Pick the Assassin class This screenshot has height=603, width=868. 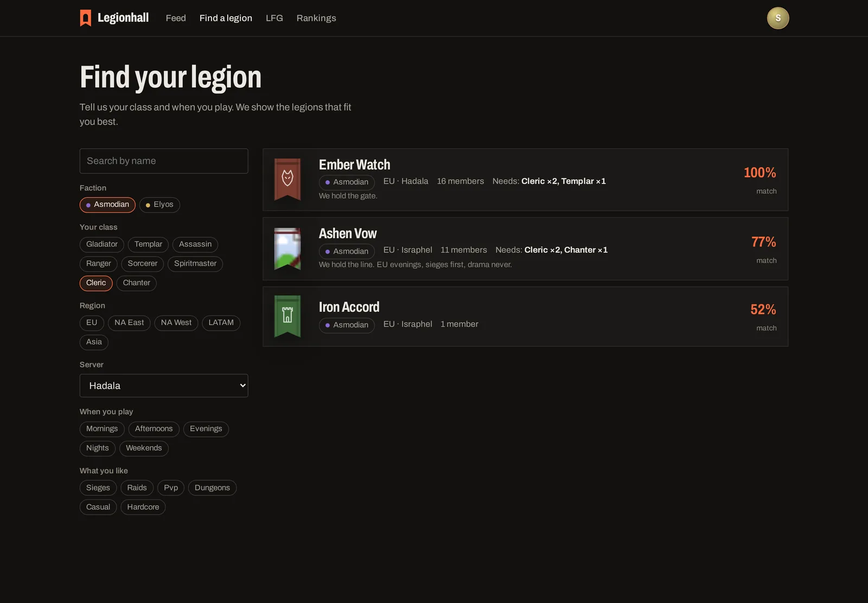[x=195, y=244]
